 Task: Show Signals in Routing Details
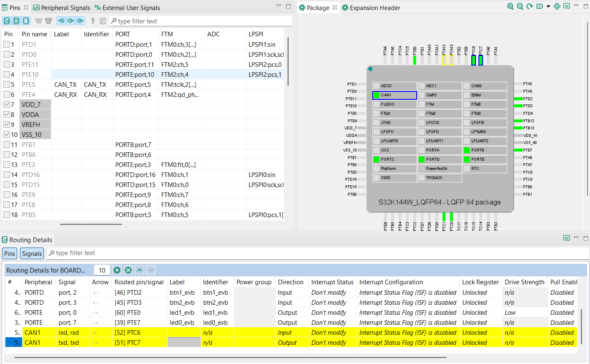click(32, 253)
